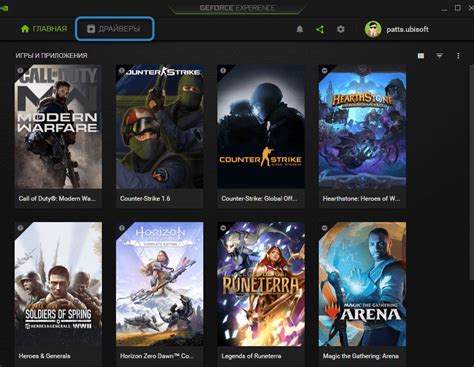This screenshot has height=367, width=474.
Task: Click info badge on Counter-Strike 1.6 cover
Action: tap(122, 71)
